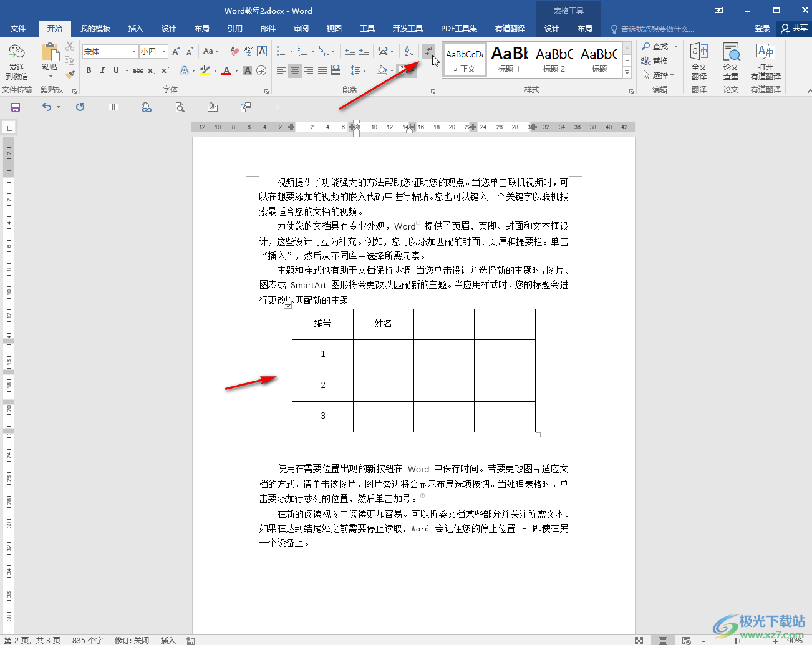This screenshot has height=645, width=812.
Task: Click the Paste clipboard icon
Action: pos(50,52)
